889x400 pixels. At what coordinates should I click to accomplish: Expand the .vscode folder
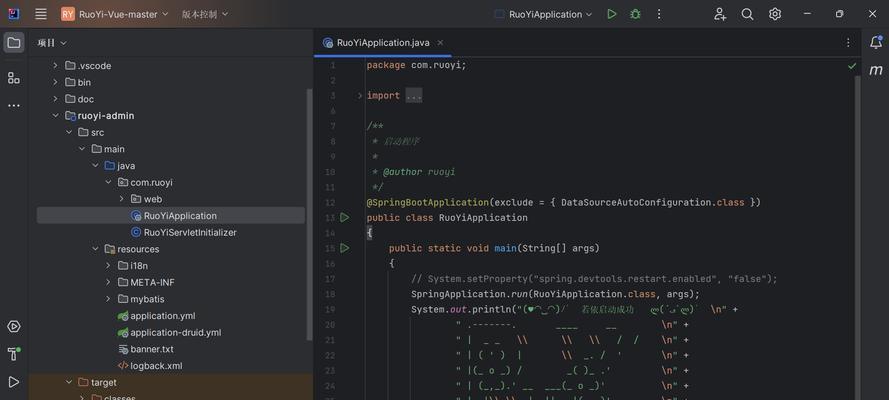56,66
